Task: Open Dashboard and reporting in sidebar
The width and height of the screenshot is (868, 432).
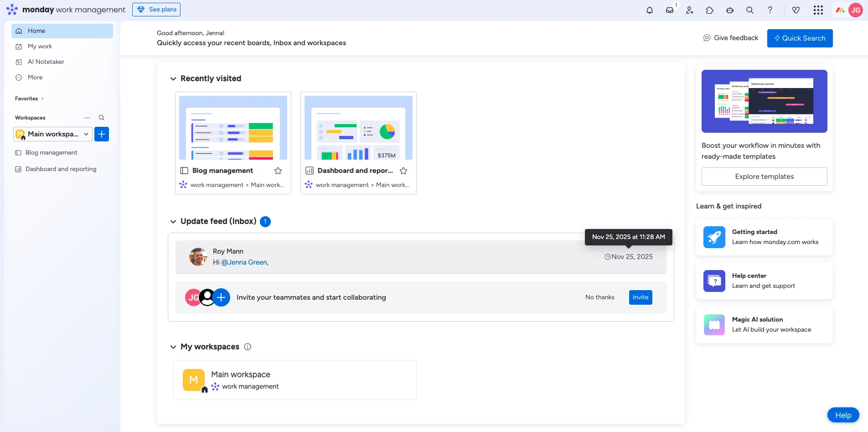Action: 62,169
